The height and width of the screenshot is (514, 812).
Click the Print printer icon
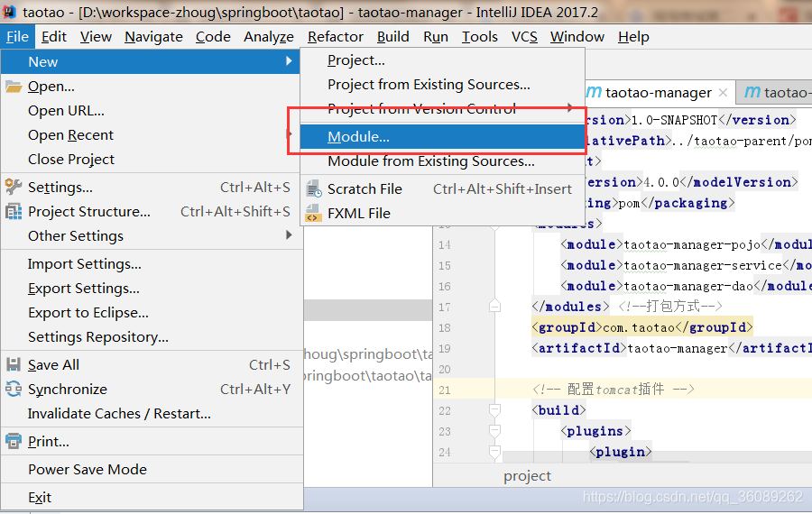[14, 441]
